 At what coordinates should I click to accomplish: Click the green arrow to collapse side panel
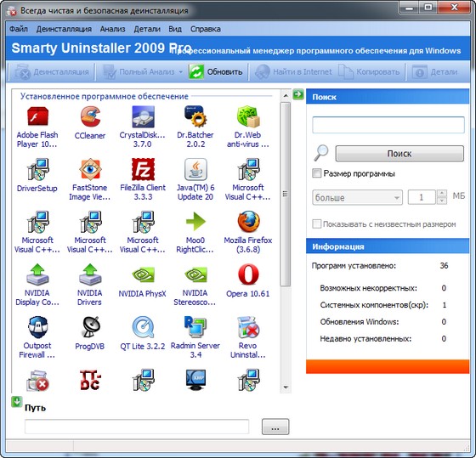tap(298, 94)
